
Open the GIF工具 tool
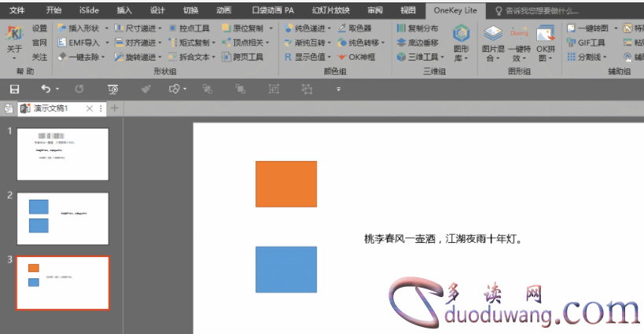click(x=591, y=42)
